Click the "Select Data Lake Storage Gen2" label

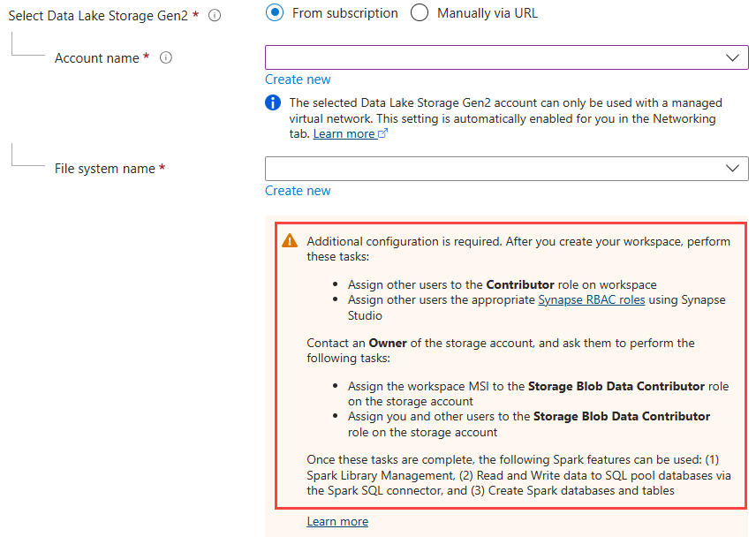(97, 15)
